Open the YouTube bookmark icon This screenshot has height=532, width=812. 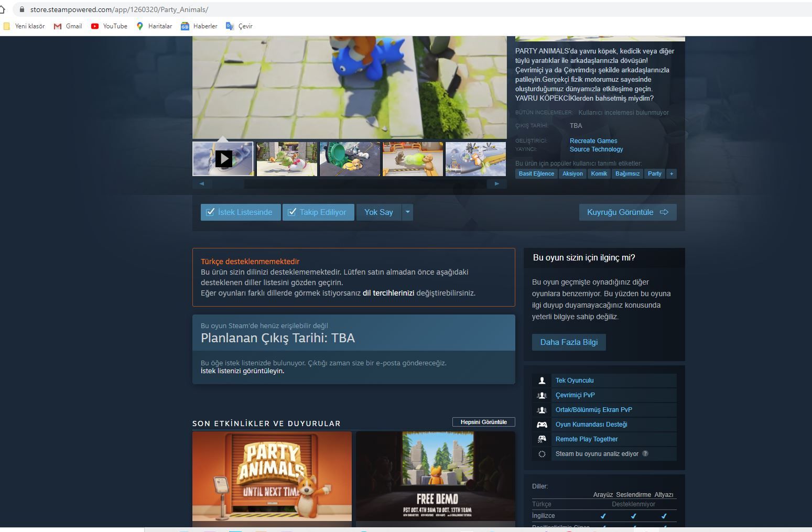tap(95, 26)
